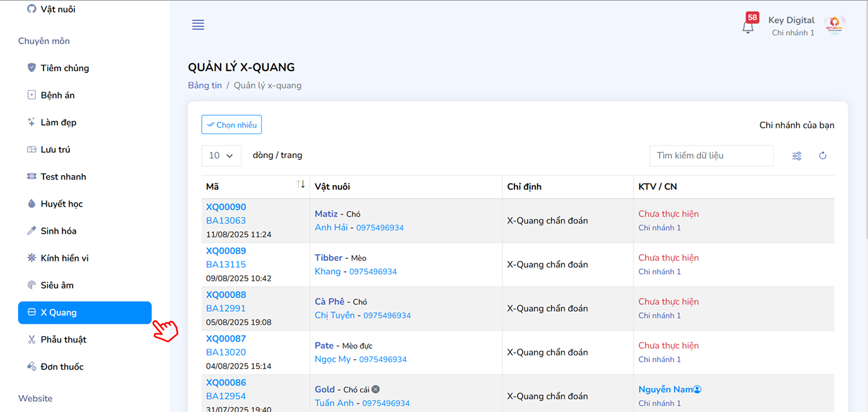Sort the table by Mã column
The image size is (868, 412).
click(301, 185)
